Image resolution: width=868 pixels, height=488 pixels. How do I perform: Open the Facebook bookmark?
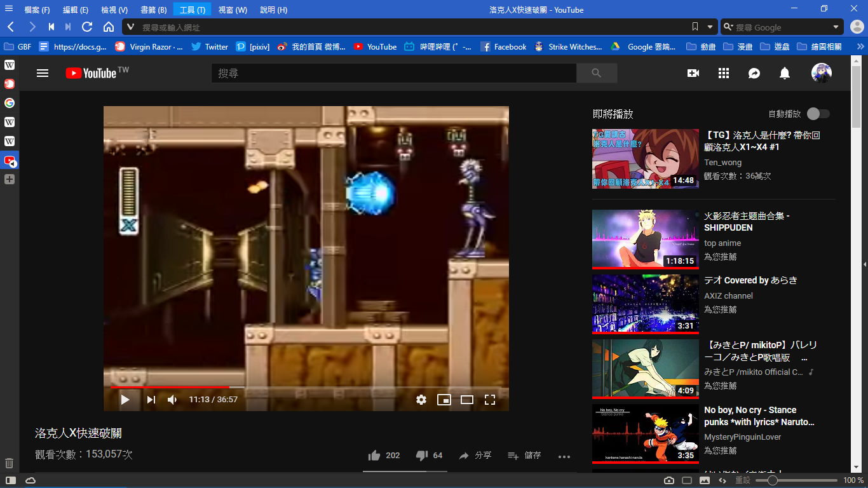click(x=504, y=46)
